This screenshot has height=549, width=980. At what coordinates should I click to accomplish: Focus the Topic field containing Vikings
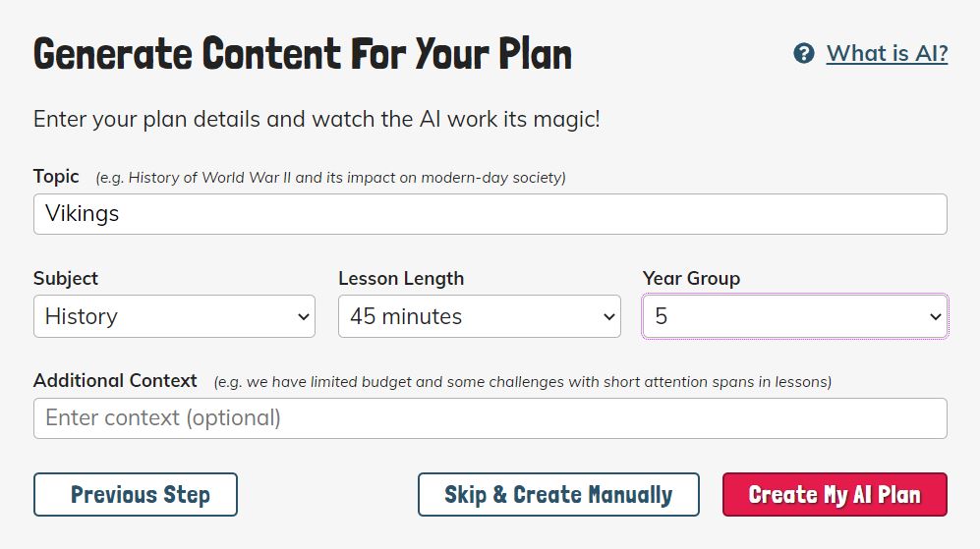[490, 214]
